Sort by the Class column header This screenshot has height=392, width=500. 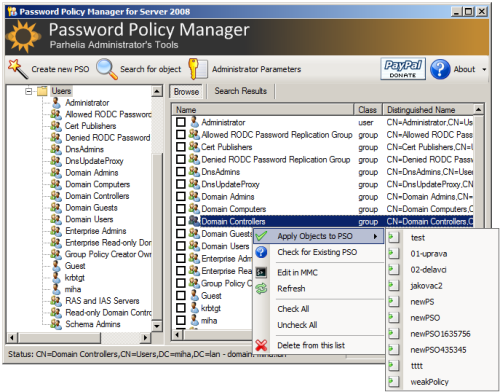click(368, 110)
